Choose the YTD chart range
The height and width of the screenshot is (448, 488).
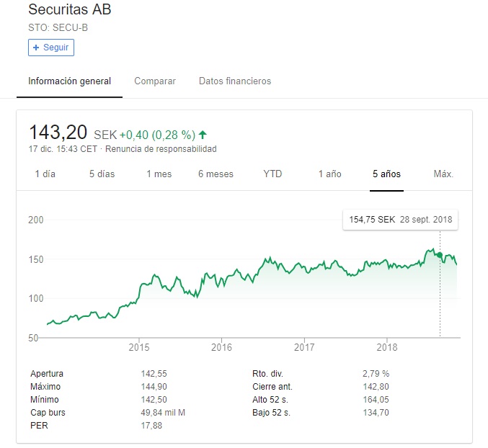coord(272,174)
